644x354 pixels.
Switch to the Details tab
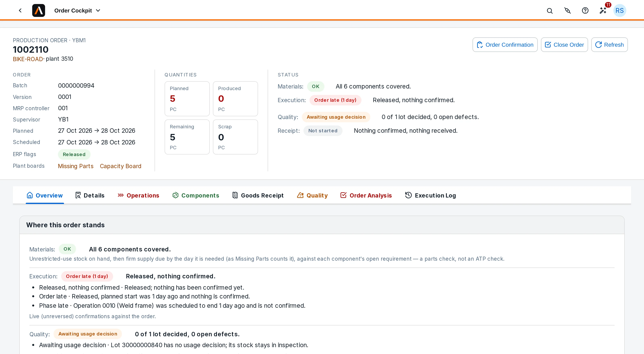pos(90,195)
